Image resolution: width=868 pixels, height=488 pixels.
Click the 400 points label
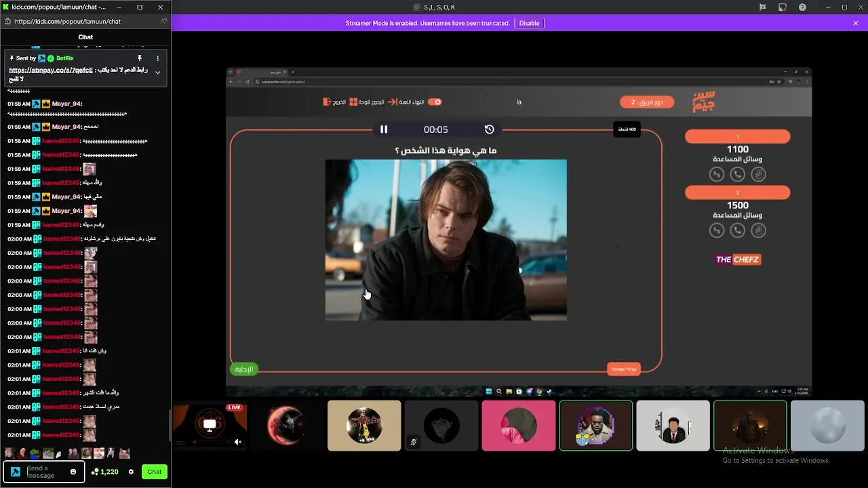click(627, 129)
